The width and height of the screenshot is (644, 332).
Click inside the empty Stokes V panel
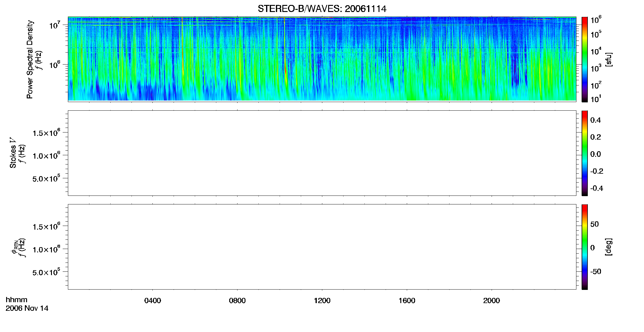[x=322, y=153]
